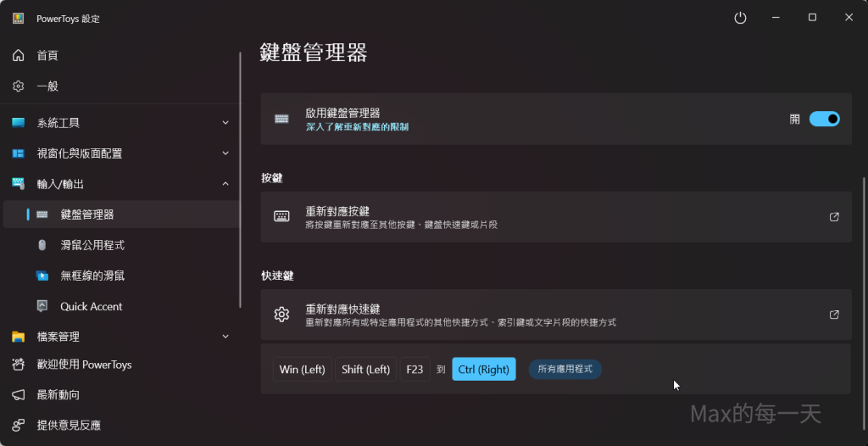This screenshot has width=868, height=446.
Task: Click the 所有應用程式 tag
Action: click(x=565, y=370)
